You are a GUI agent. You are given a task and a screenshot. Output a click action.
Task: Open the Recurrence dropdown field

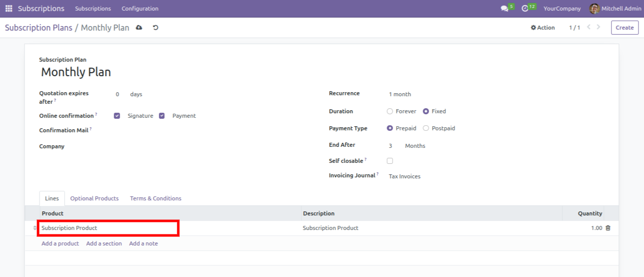point(426,94)
